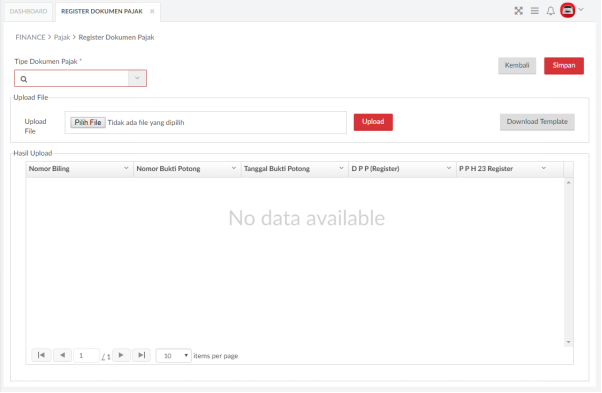Viewport: 602px width, 393px height.
Task: Open the hamburger menu icon
Action: pyautogui.click(x=534, y=11)
